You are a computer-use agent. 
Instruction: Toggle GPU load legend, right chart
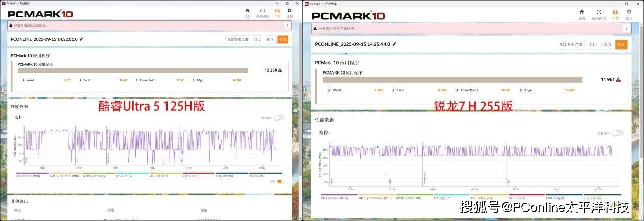click(x=527, y=197)
